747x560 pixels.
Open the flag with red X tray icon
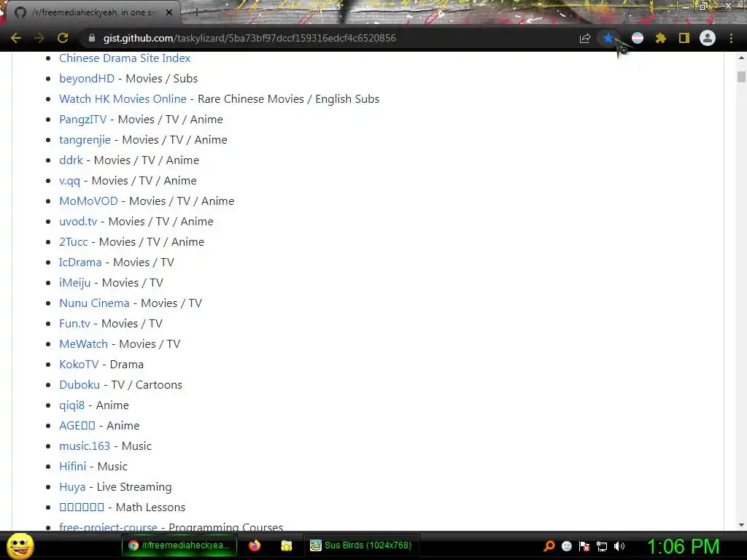pos(584,546)
